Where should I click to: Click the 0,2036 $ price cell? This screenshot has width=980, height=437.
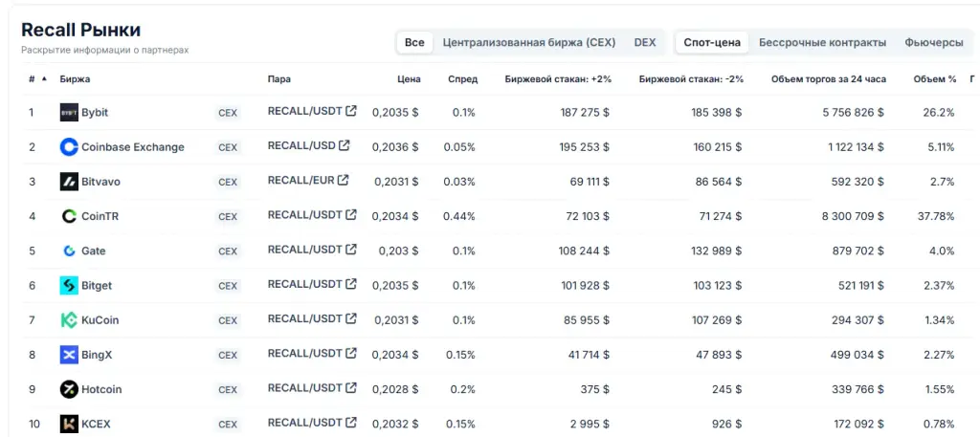(x=395, y=147)
